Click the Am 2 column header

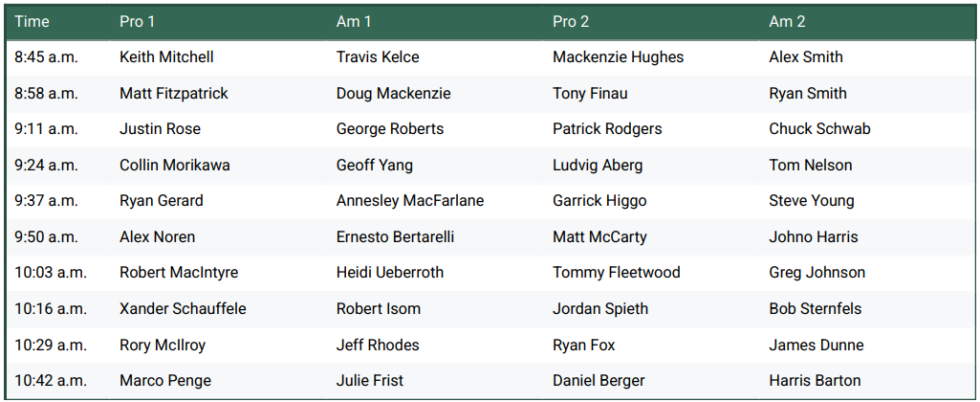click(787, 21)
